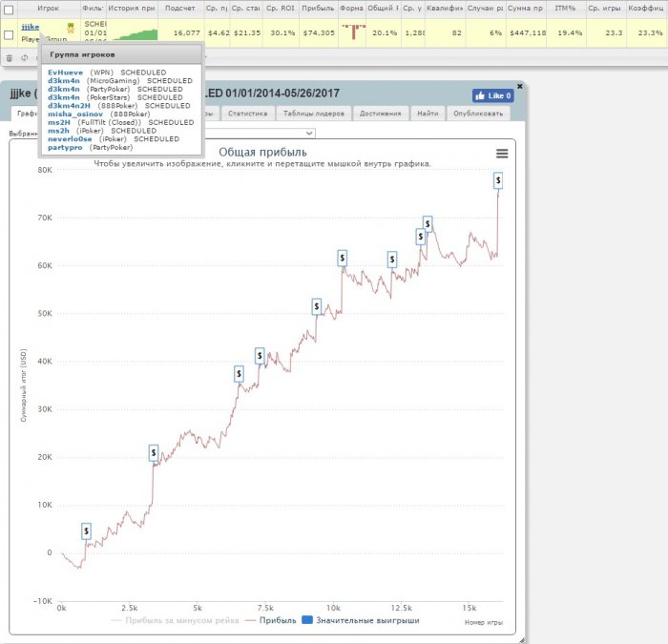668x644 pixels.
Task: Sort by the Сумма пр column header
Action: (525, 8)
